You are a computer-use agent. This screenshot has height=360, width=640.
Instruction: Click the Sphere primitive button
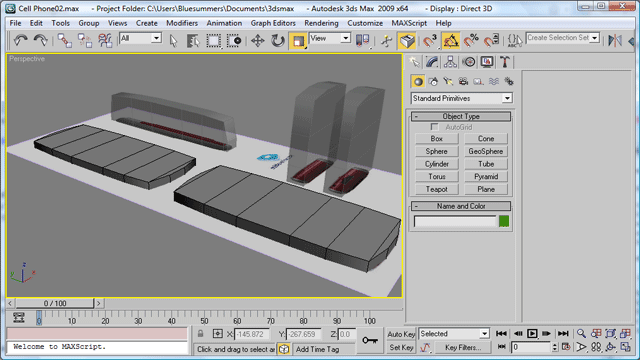(x=437, y=151)
